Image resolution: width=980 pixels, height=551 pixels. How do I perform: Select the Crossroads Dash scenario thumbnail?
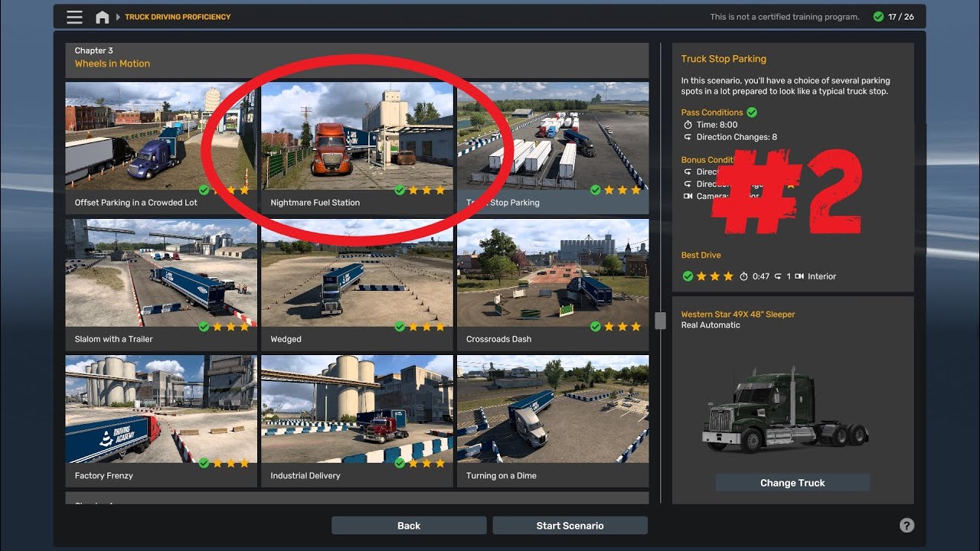[553, 273]
